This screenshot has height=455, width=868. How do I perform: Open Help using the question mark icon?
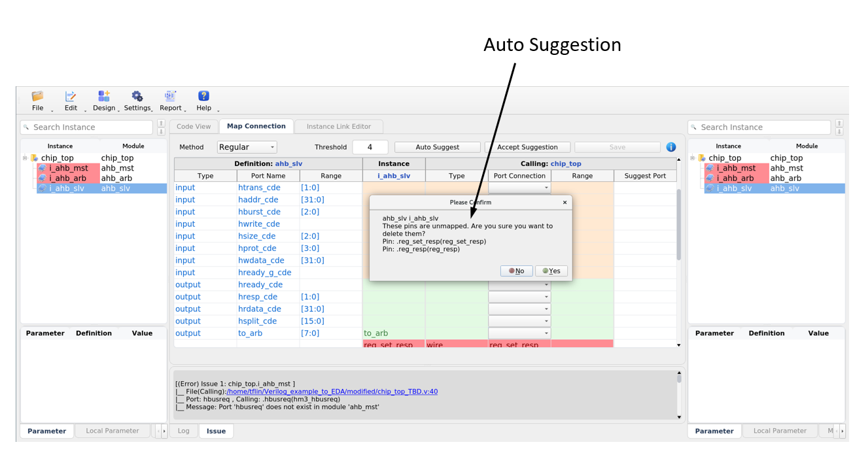point(203,96)
